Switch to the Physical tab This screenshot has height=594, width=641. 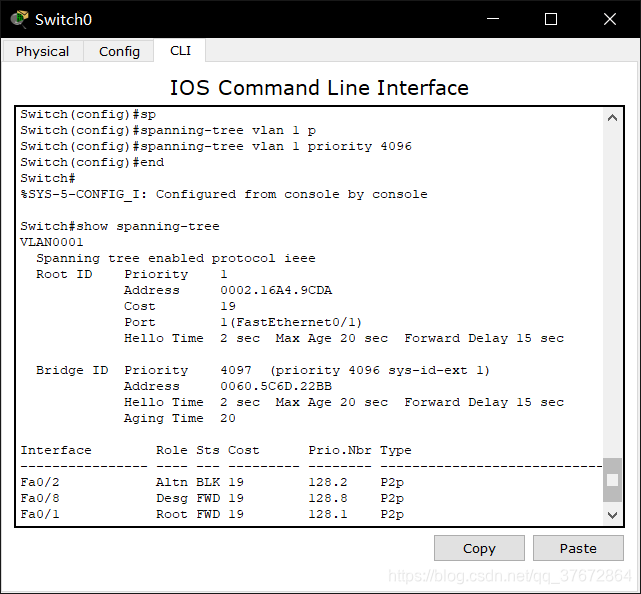[43, 52]
